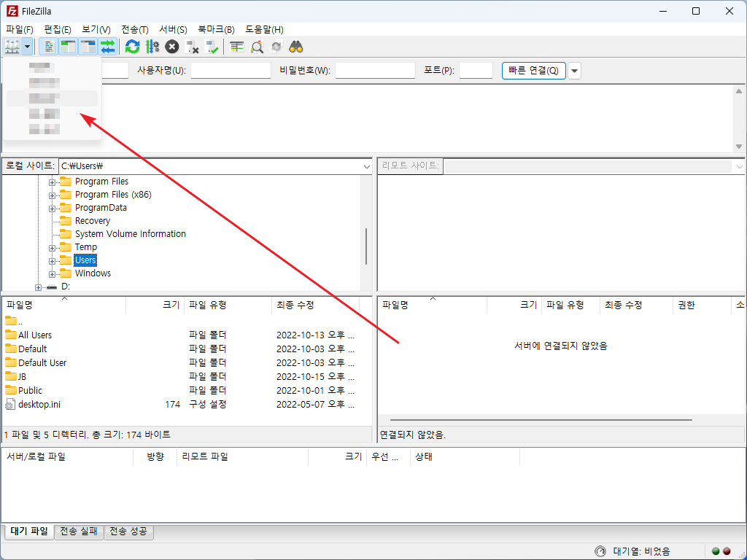Expand the ProgramData folder node
The height and width of the screenshot is (560, 747).
pos(52,209)
